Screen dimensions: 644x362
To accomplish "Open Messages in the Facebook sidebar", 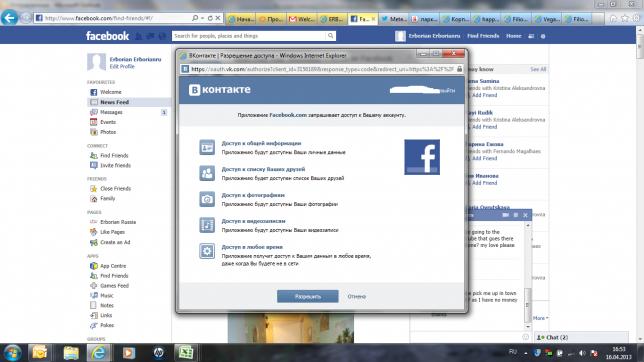I will [x=111, y=112].
